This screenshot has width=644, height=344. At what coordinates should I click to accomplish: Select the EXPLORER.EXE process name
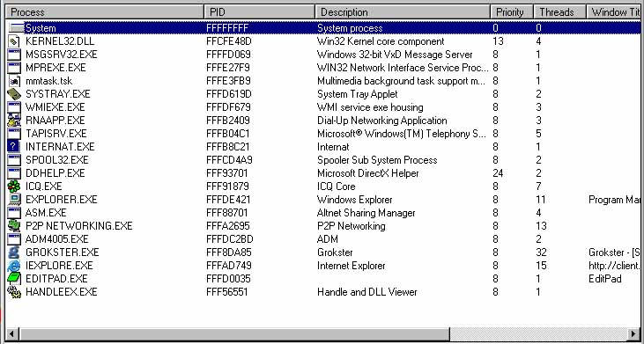click(61, 199)
